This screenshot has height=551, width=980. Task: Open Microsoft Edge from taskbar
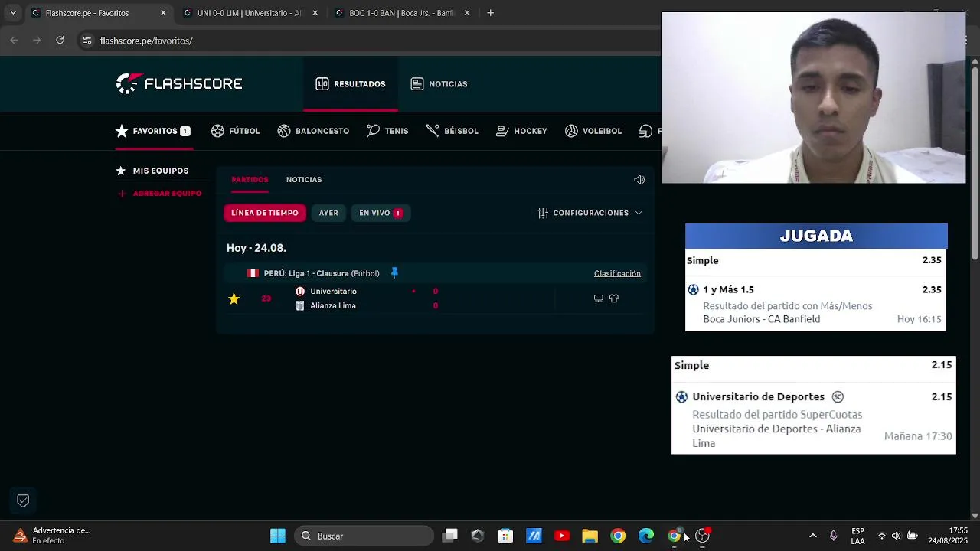click(x=646, y=536)
